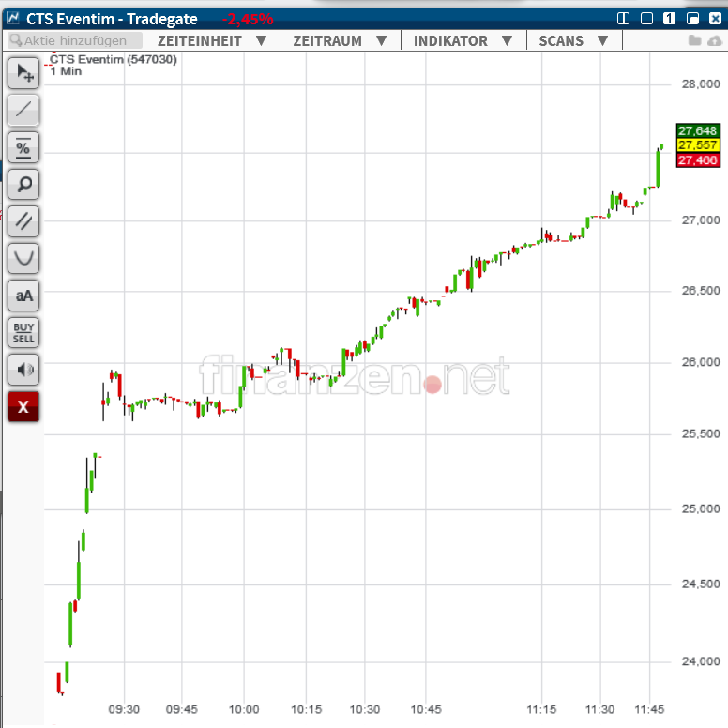Click the CTS Eventim (547030) chart label
This screenshot has height=728, width=728.
point(114,59)
